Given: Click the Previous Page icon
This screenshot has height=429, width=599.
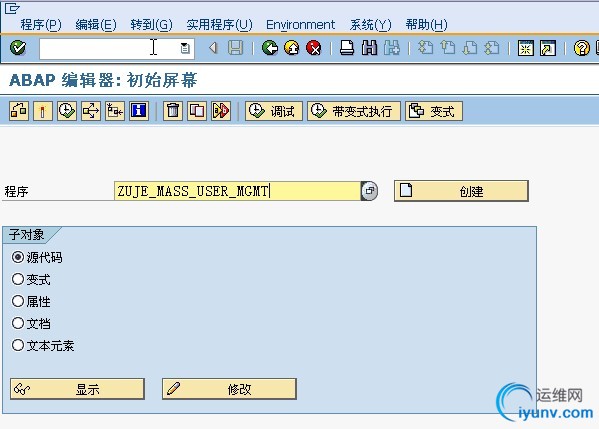Looking at the screenshot, I should pos(447,48).
